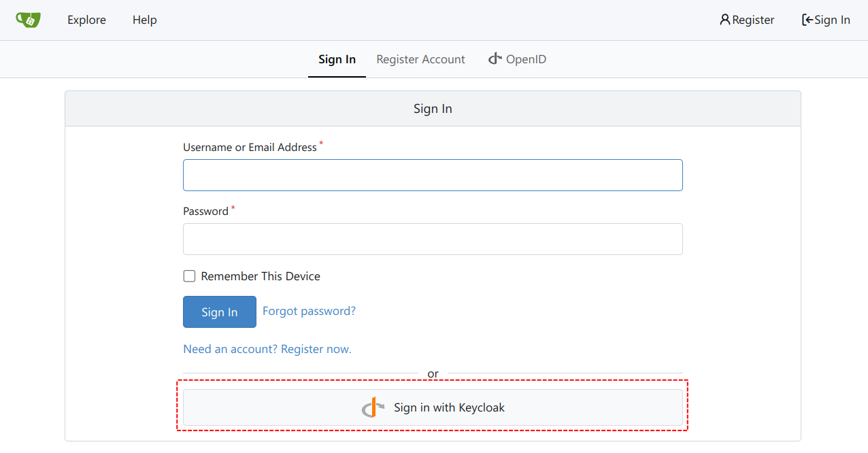Switch to the Register Account tab
The image size is (868, 453).
tap(420, 59)
